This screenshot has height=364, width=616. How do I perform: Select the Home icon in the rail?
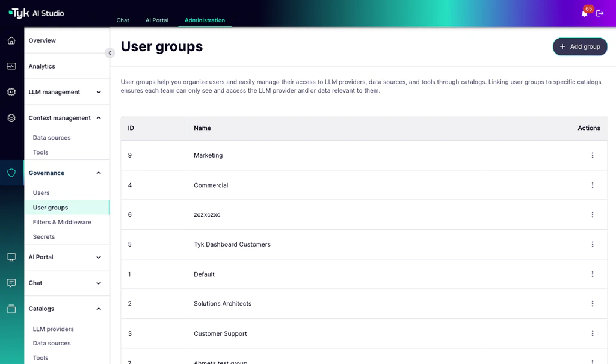11,40
